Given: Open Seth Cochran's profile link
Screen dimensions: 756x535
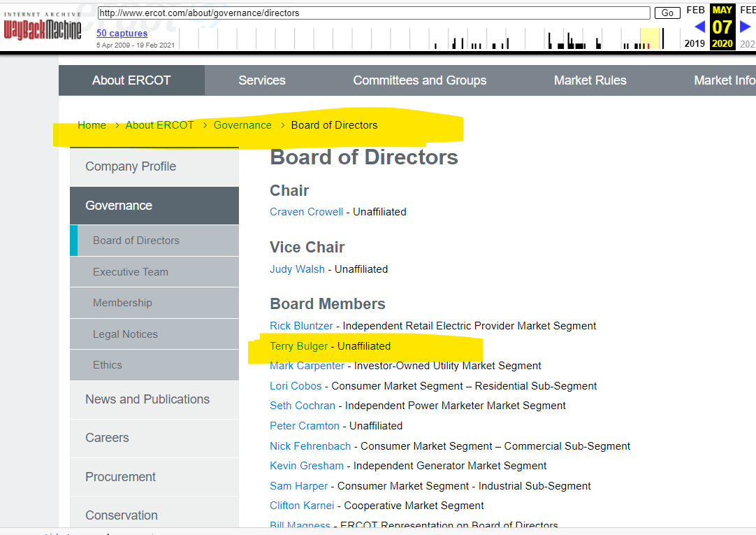Looking at the screenshot, I should tap(303, 406).
